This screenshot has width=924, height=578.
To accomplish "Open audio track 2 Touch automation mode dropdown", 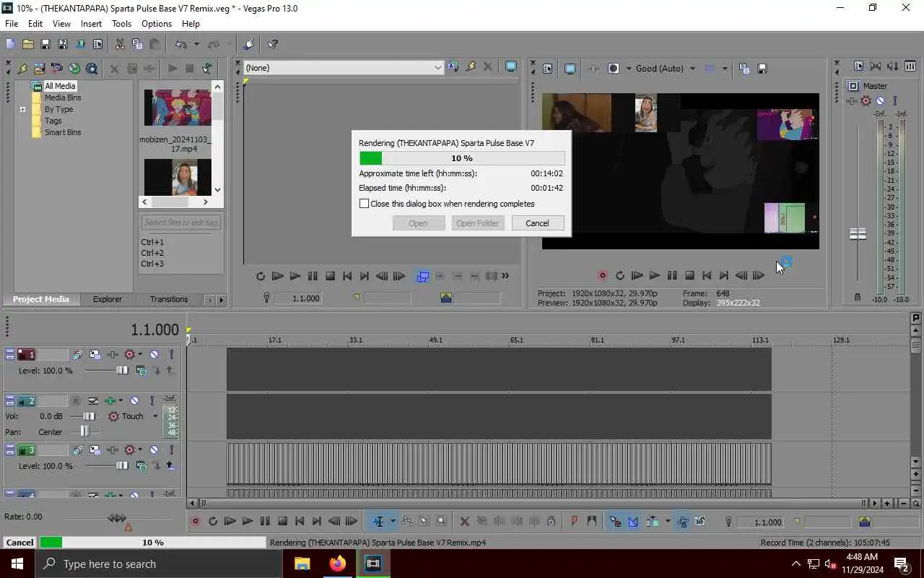I will (154, 416).
